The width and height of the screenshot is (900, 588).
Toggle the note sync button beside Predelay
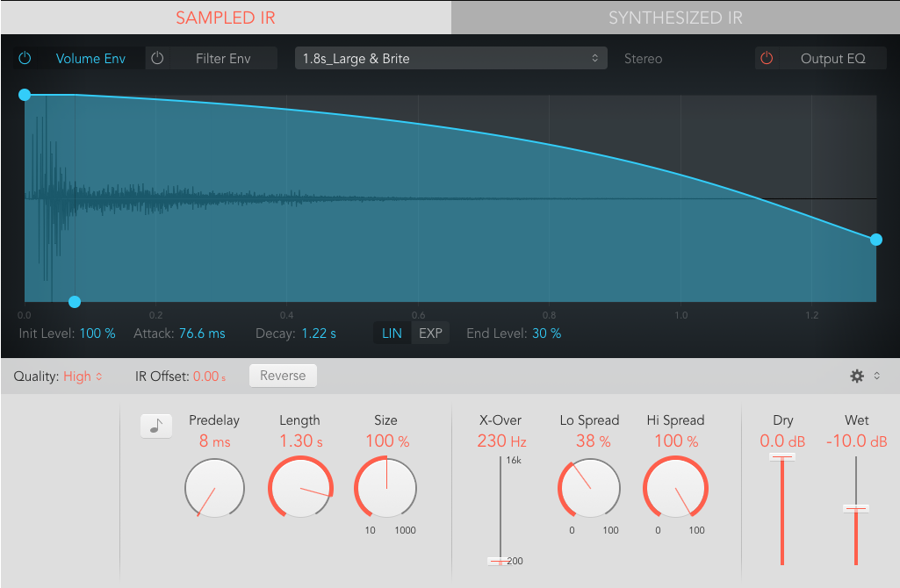tap(156, 427)
